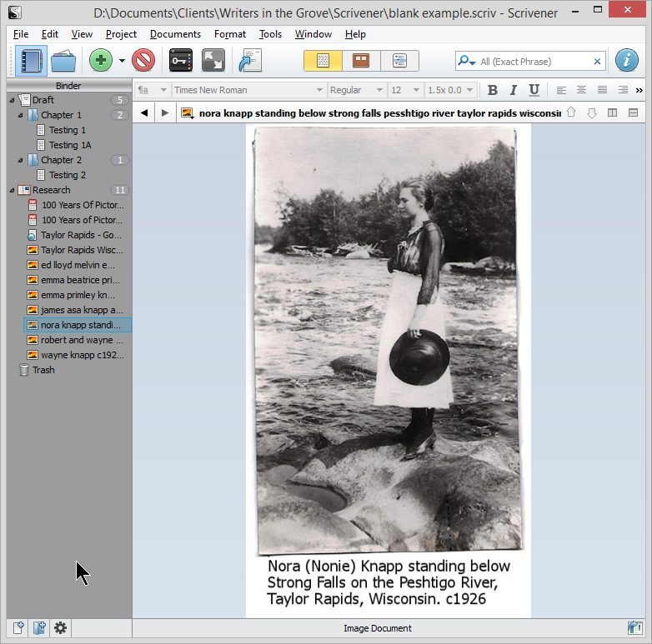
Task: Open the Regular font style dropdown
Action: click(356, 90)
